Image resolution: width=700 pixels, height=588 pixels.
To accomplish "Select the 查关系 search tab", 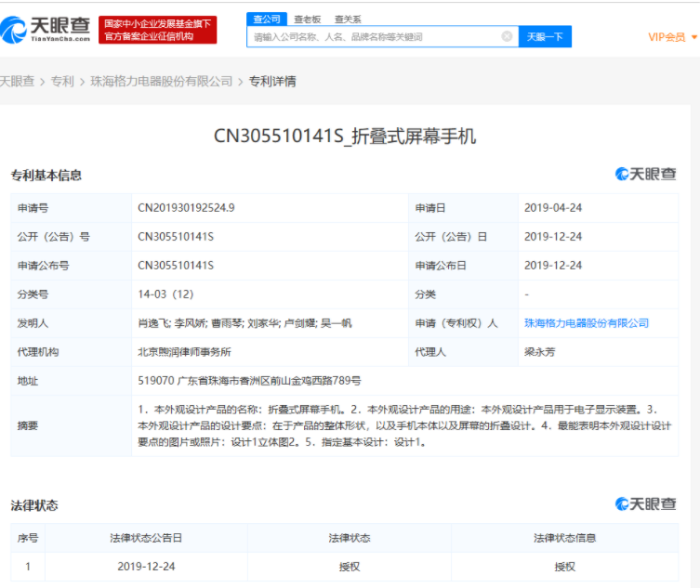I will pos(348,20).
